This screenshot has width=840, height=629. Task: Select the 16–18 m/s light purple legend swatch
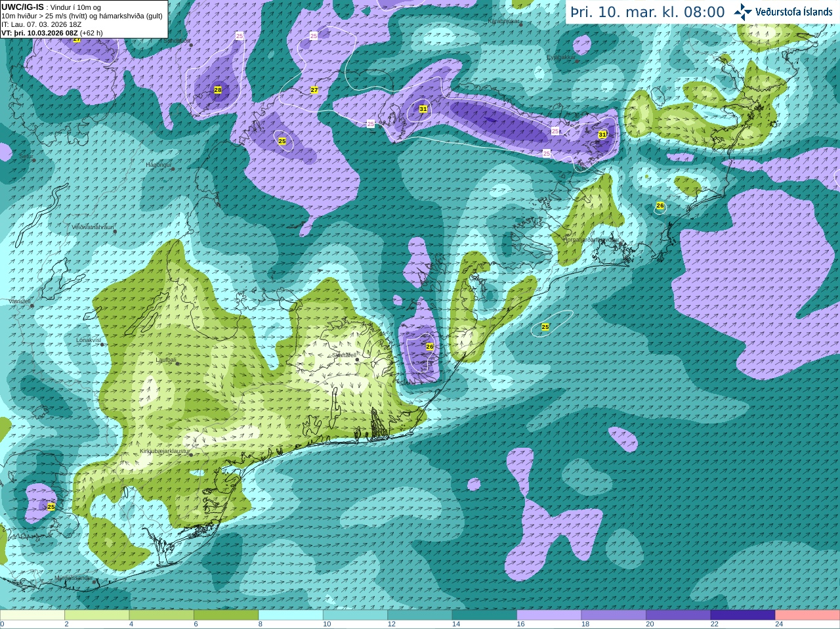(549, 615)
